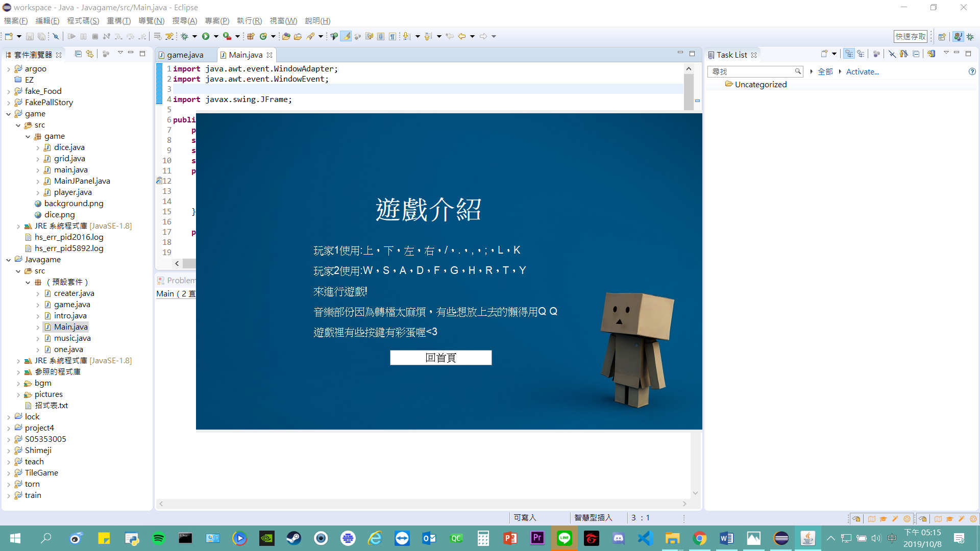Click the Debug bug icon
The width and height of the screenshot is (980, 551).
185,36
